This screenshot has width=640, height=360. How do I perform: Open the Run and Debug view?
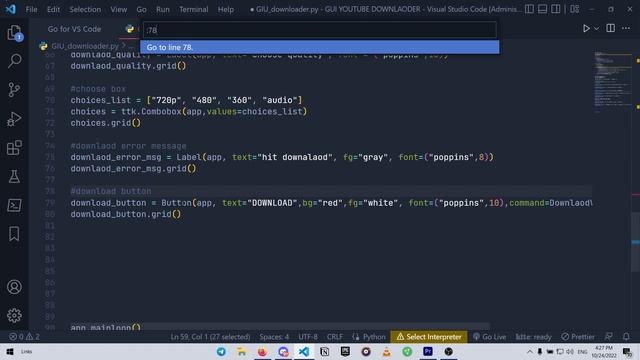point(14,119)
